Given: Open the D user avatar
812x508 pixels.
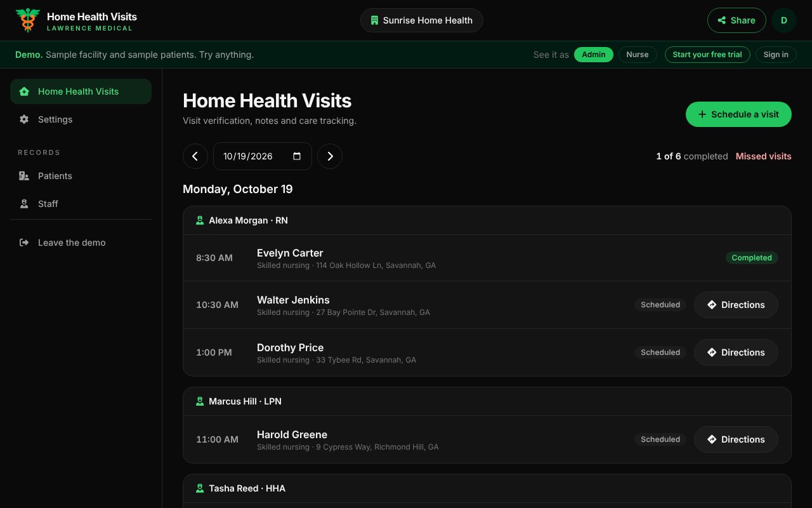Looking at the screenshot, I should tap(784, 20).
